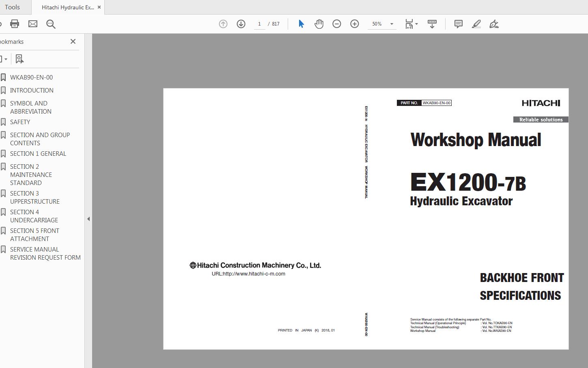Go to SECTION 5 FRONT ATTACHMENT bookmark
This screenshot has width=588, height=368.
click(x=34, y=235)
